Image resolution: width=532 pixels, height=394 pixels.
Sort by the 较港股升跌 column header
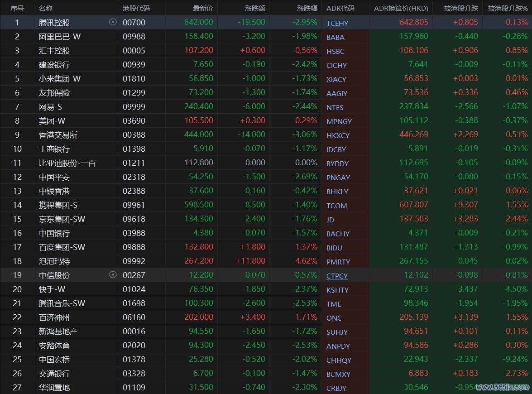461,8
